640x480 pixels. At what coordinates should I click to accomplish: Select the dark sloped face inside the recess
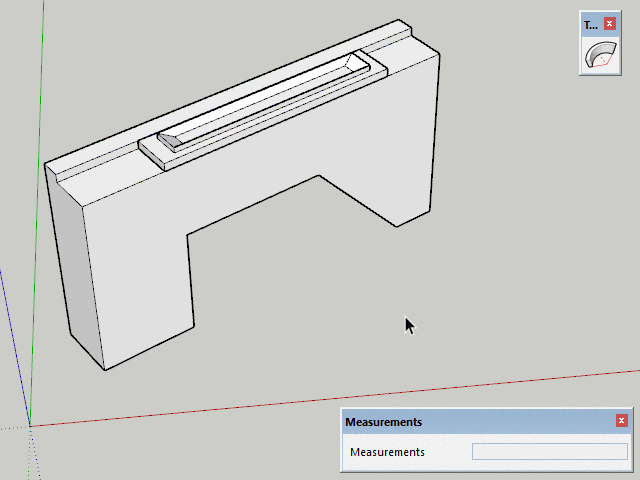click(x=171, y=143)
